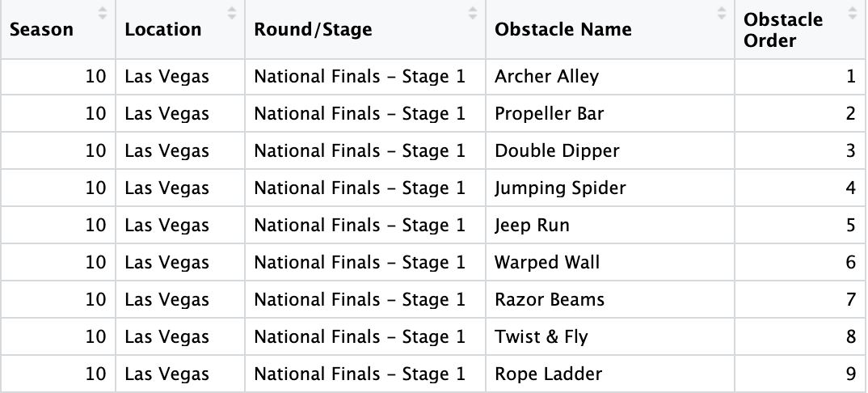This screenshot has height=393, width=868.
Task: Click the Rope Ladder cell
Action: 548,374
